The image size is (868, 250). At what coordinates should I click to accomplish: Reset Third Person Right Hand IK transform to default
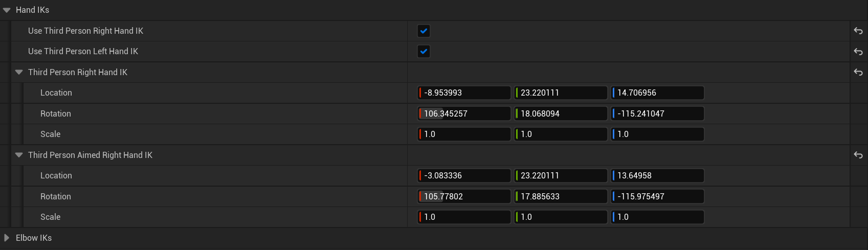pos(858,73)
